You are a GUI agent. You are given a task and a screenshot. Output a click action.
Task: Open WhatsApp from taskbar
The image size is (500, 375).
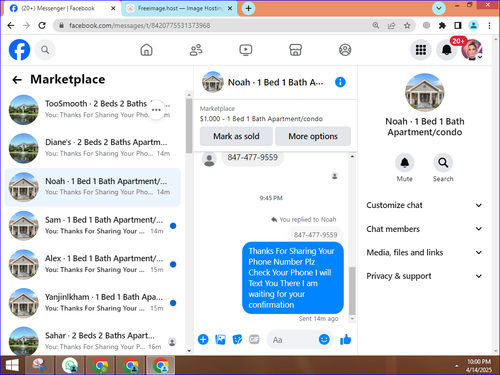[70, 366]
